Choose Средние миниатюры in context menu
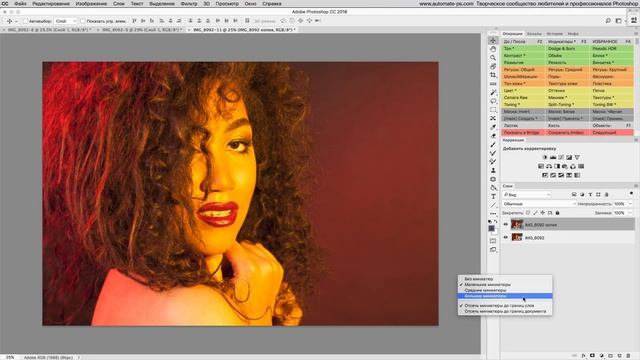 [x=505, y=290]
